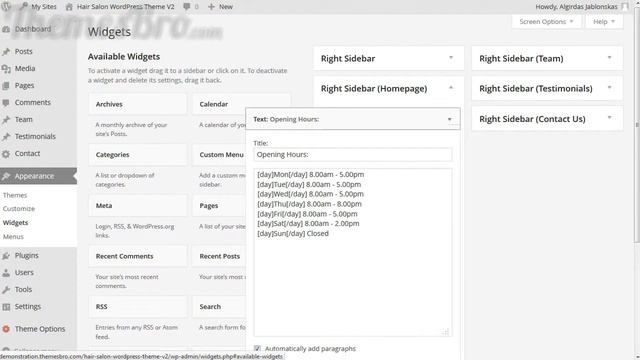Collapse the Right Sidebar (Homepage) panel
This screenshot has height=360, width=640.
451,88
